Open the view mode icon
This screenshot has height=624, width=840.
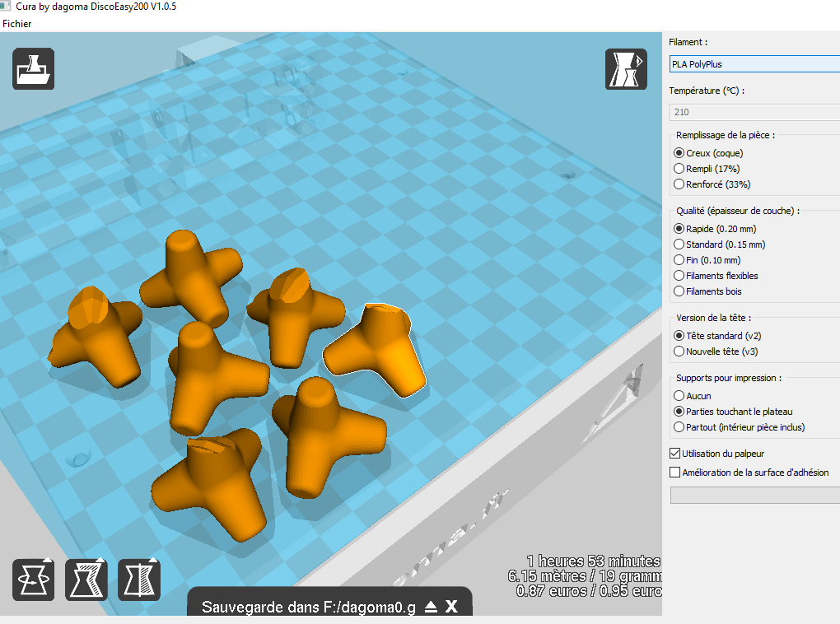pyautogui.click(x=626, y=69)
